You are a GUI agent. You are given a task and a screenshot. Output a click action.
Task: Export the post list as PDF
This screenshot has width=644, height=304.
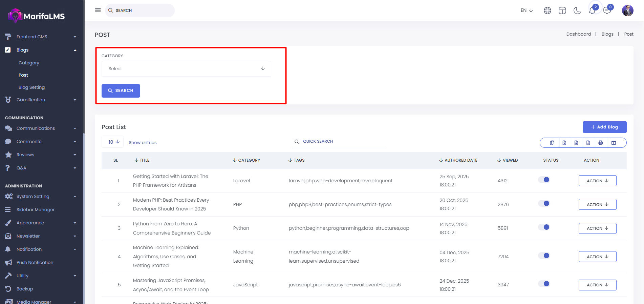[x=588, y=143]
